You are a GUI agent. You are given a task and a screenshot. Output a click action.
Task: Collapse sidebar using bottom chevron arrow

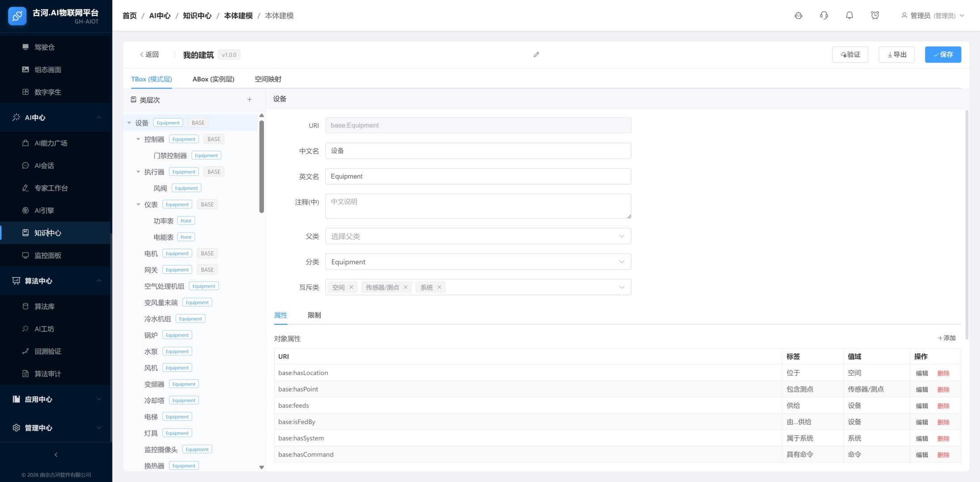point(56,455)
